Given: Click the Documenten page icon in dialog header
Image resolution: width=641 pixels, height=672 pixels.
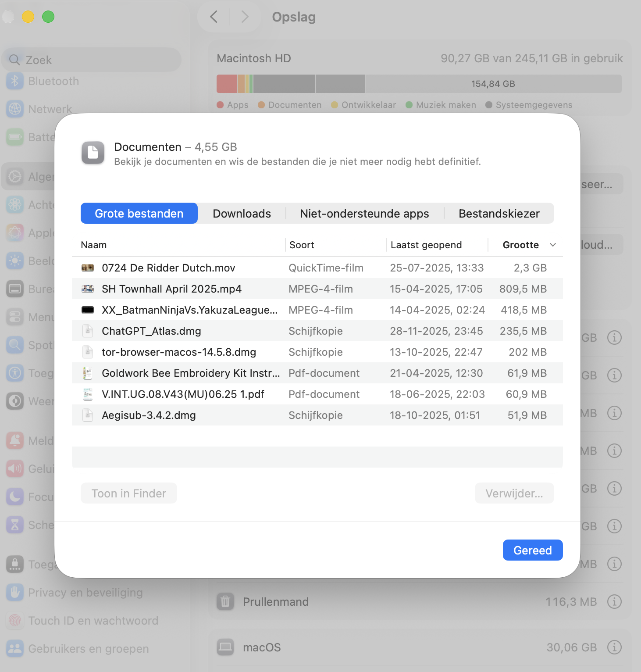Looking at the screenshot, I should point(92,153).
